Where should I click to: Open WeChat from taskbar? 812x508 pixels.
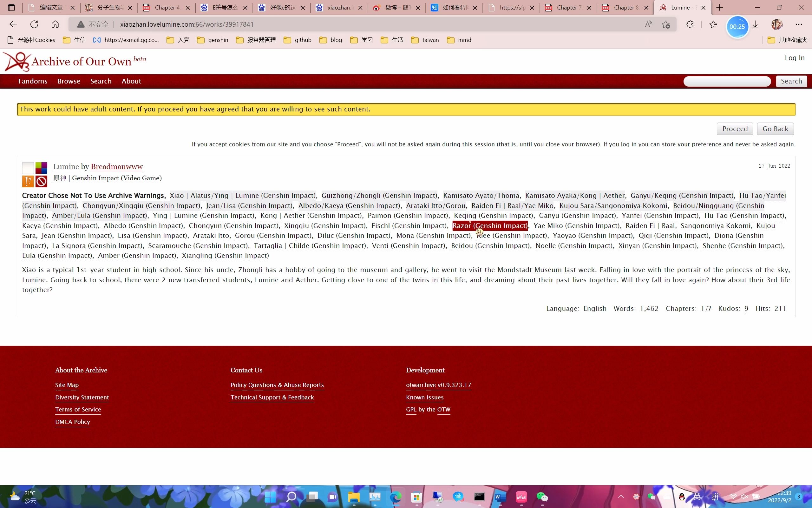coord(542,497)
